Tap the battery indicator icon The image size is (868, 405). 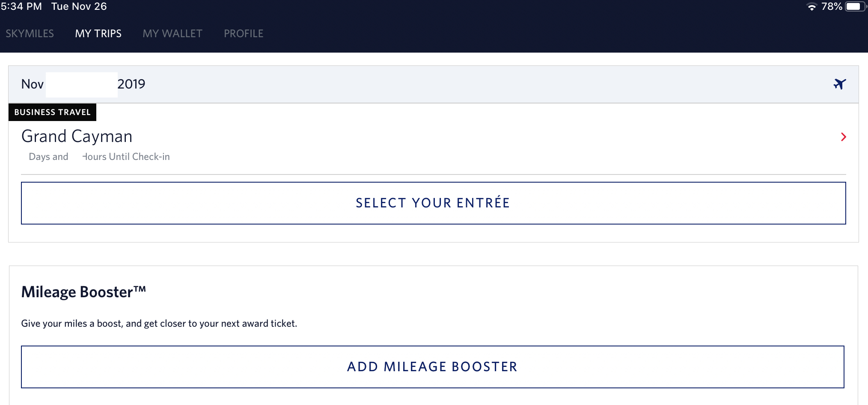tap(855, 6)
